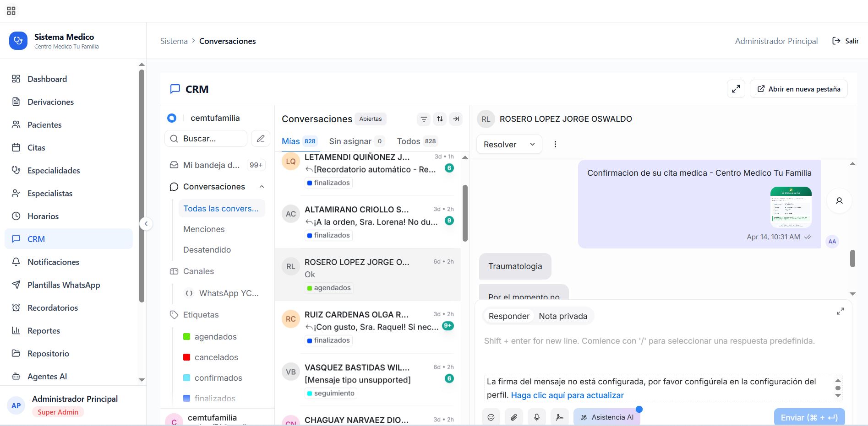Switch to the Nota privada tab
Viewport: 868px width, 426px height.
563,316
